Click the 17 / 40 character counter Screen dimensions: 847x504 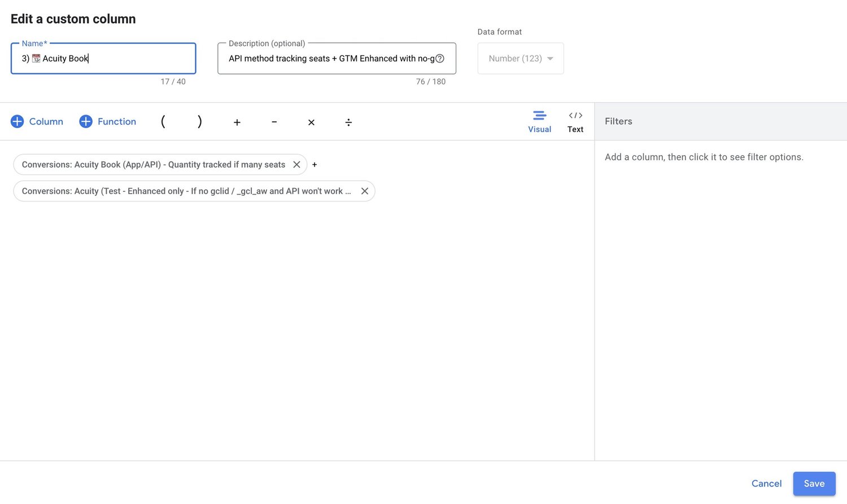(x=173, y=81)
